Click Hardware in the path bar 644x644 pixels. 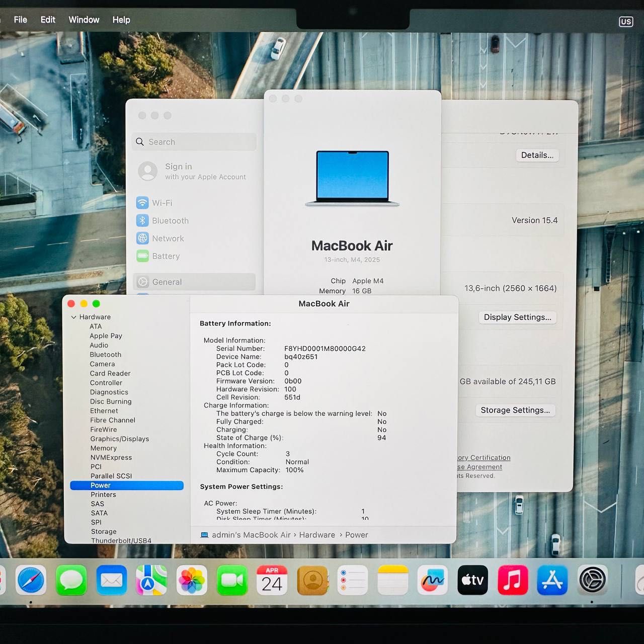click(x=317, y=535)
